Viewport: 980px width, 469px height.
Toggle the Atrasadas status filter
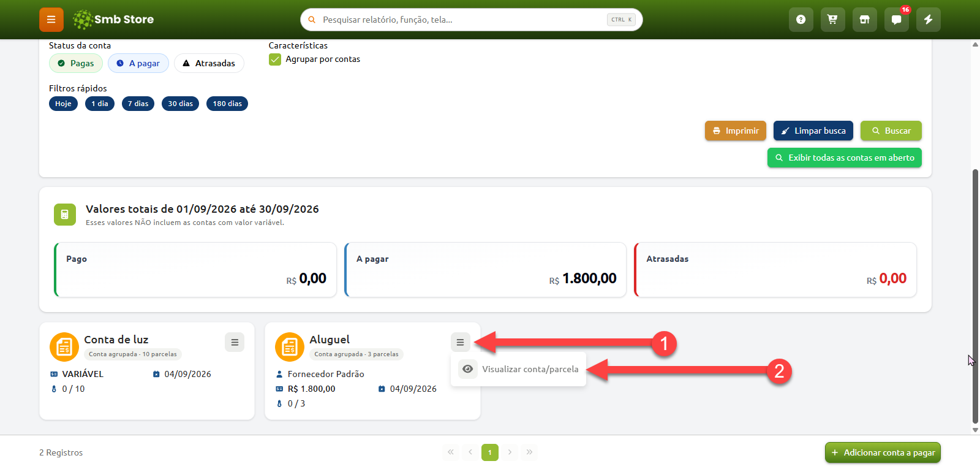pyautogui.click(x=209, y=63)
